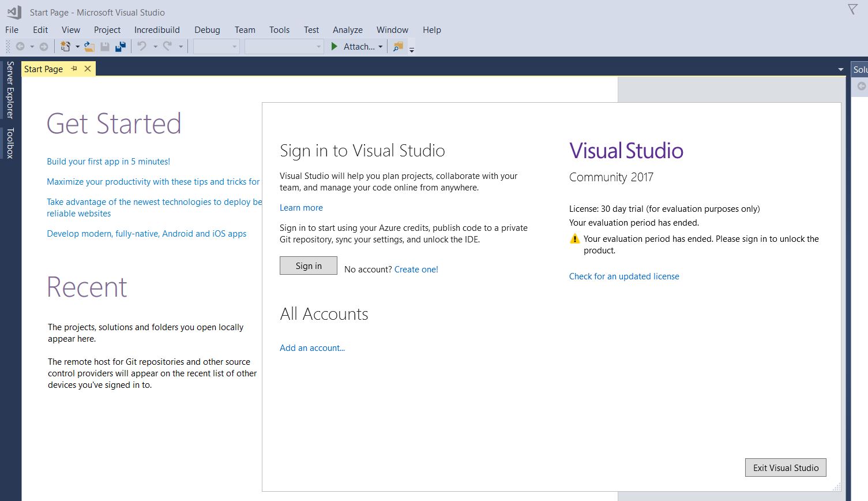Click the Recent heading

pyautogui.click(x=87, y=287)
